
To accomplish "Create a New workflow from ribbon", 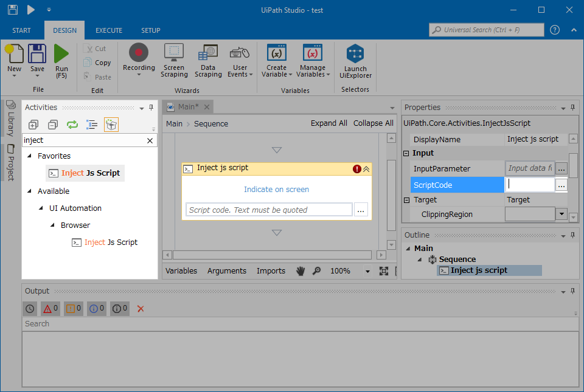I will [x=14, y=60].
